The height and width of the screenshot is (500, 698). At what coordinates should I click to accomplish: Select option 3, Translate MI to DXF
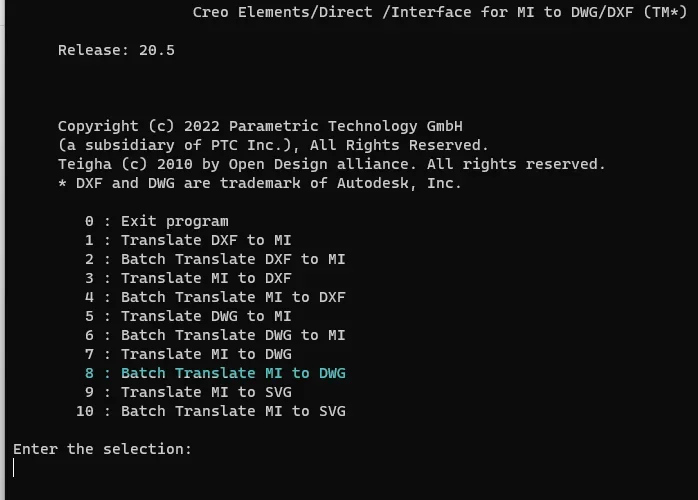click(x=188, y=278)
